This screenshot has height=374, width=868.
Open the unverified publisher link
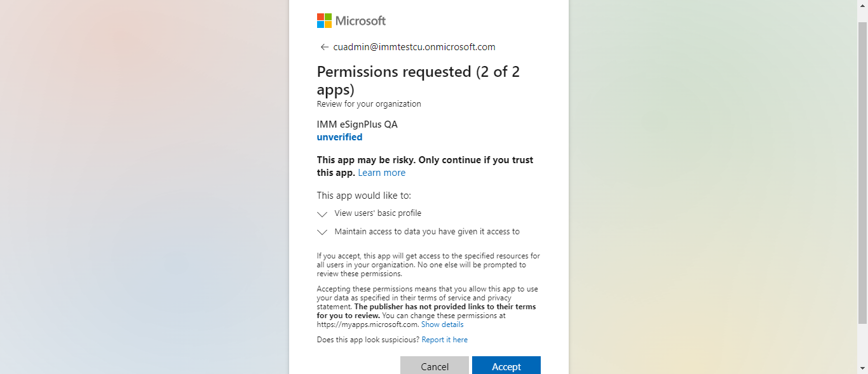coord(339,137)
